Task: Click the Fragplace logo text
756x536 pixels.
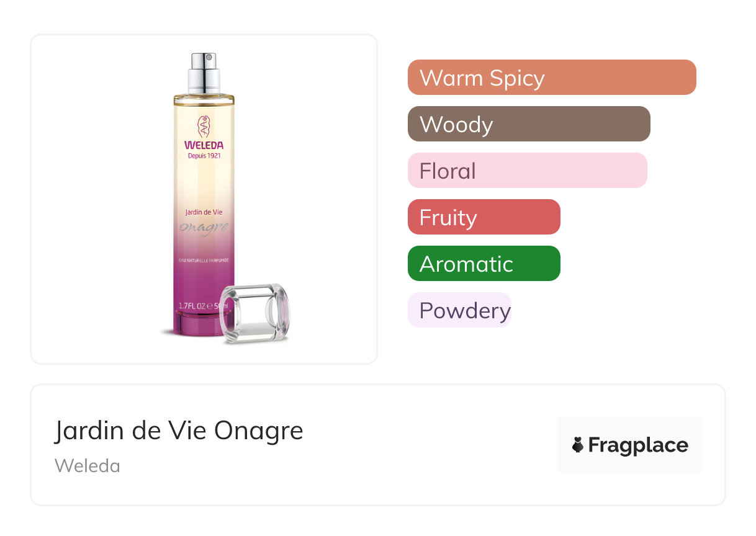Action: pos(637,445)
